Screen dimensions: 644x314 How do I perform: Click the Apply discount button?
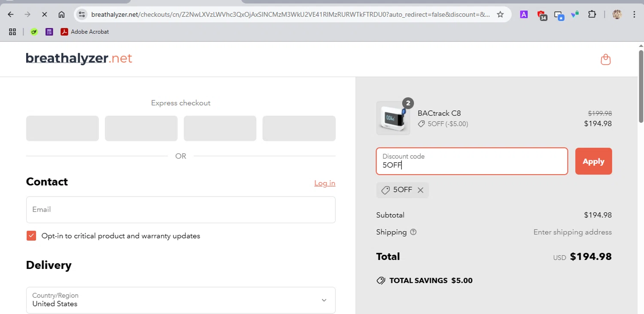(593, 161)
